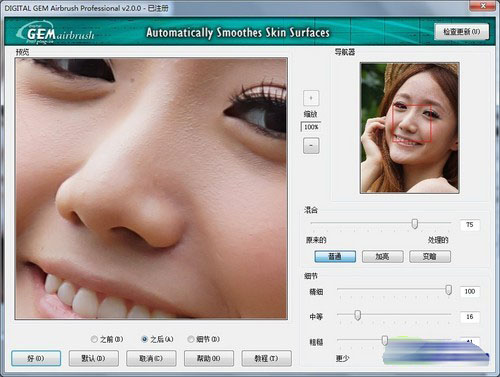Click the 精细 fine detail slider handle

point(449,290)
